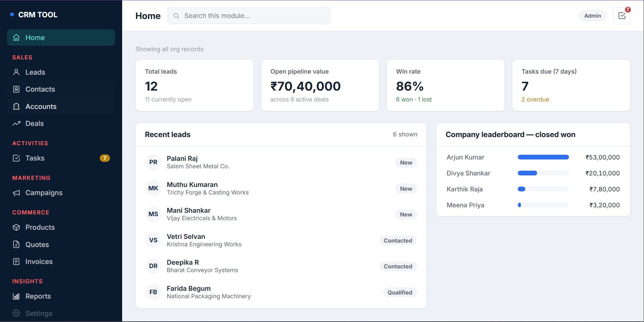Click 'Divya Shankar' in leaderboard
The height and width of the screenshot is (322, 644).
468,173
